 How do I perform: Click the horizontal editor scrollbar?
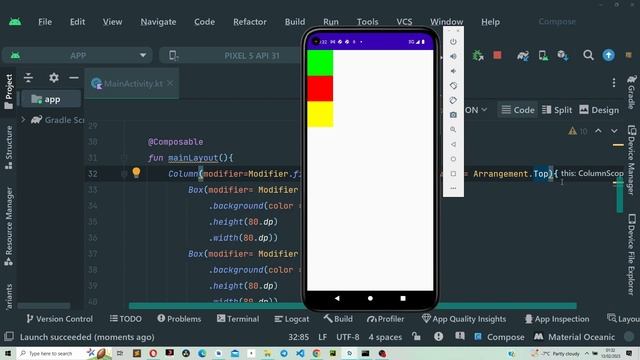coord(352,306)
